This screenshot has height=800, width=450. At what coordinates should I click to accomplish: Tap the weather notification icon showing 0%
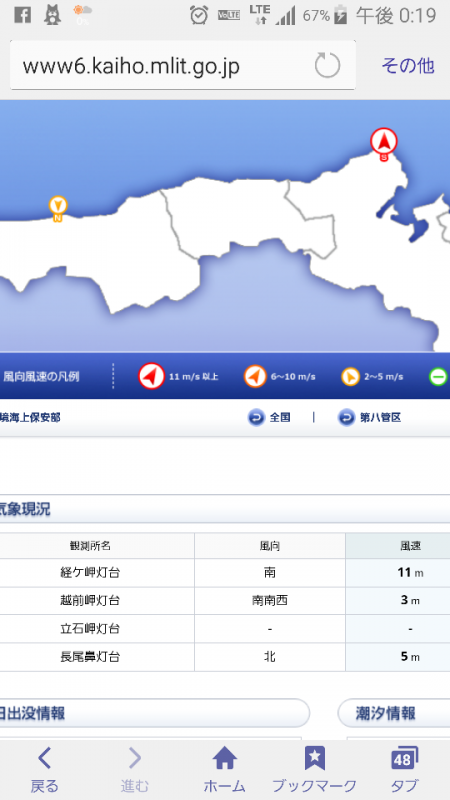point(82,15)
